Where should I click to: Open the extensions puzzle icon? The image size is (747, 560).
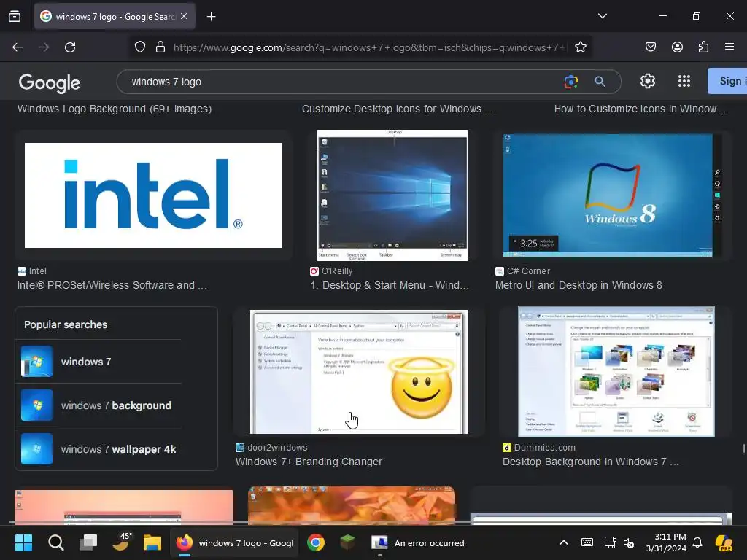[x=703, y=47]
